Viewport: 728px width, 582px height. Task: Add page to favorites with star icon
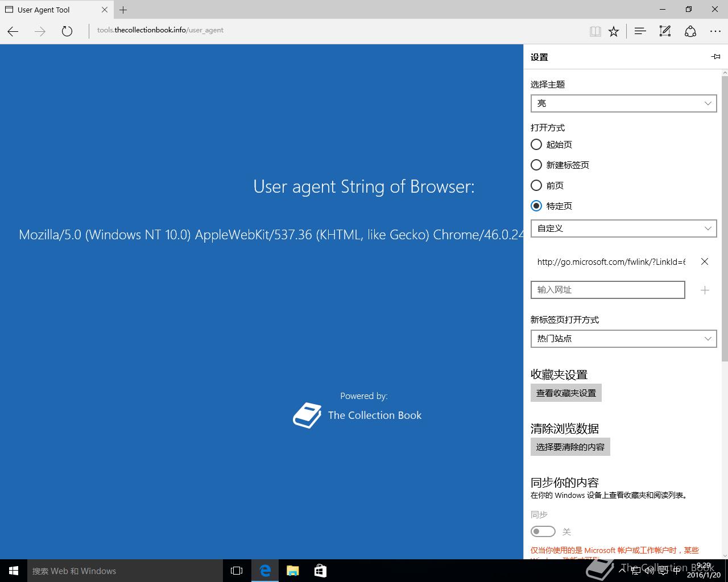click(614, 31)
